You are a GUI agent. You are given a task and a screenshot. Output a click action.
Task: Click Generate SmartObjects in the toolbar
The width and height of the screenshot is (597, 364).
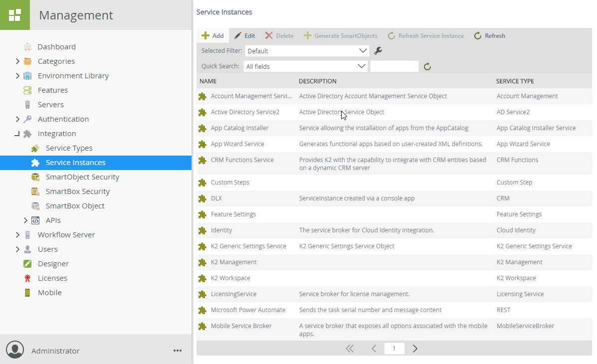pos(340,36)
